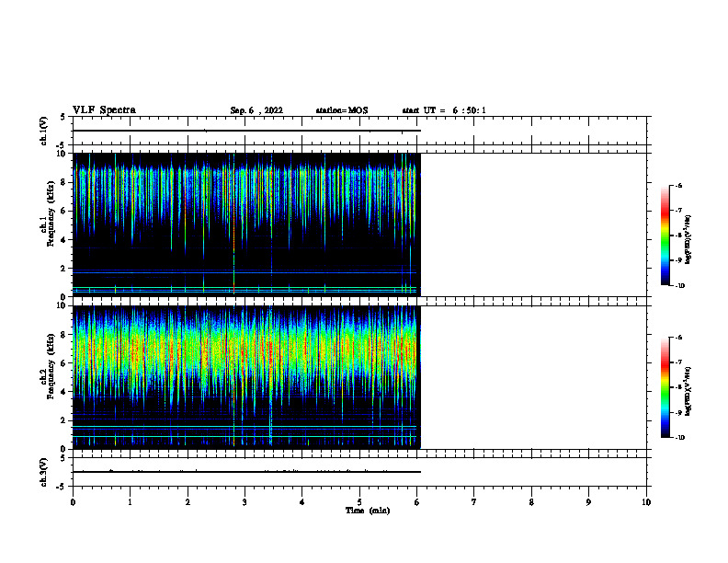The height and width of the screenshot is (563, 728).
Task: Click the "-6" label on ch.1 colorbar
Action: coord(679,185)
